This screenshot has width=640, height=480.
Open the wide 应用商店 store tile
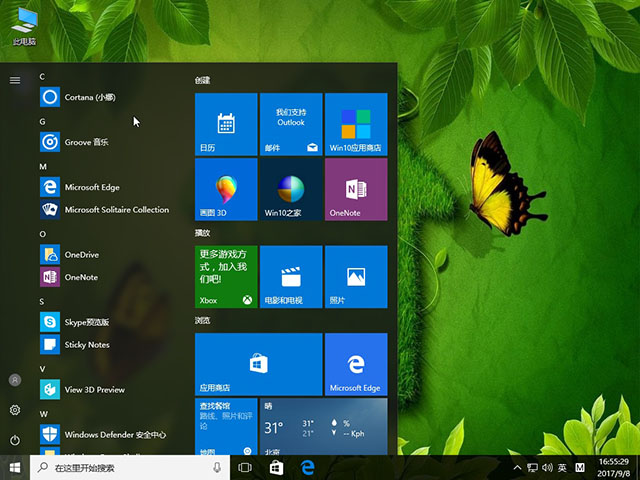(x=259, y=364)
